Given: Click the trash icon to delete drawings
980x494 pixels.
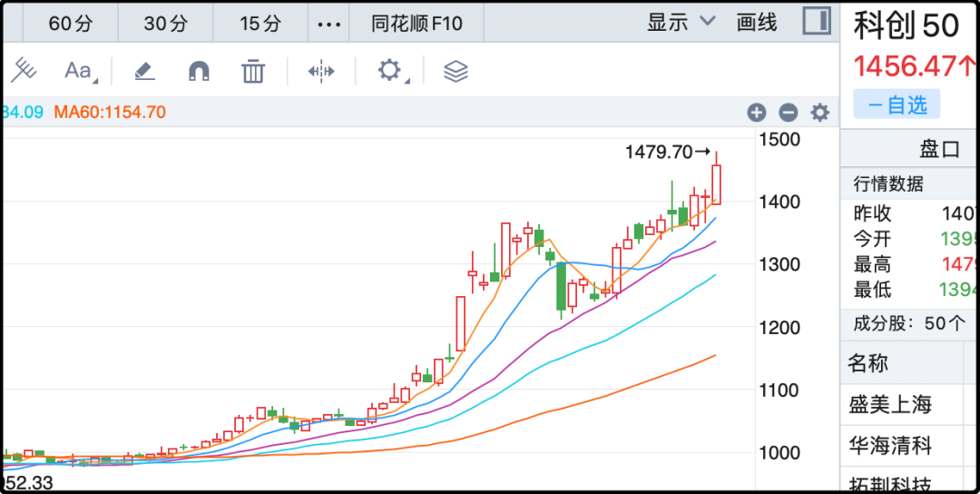Looking at the screenshot, I should click(x=252, y=71).
